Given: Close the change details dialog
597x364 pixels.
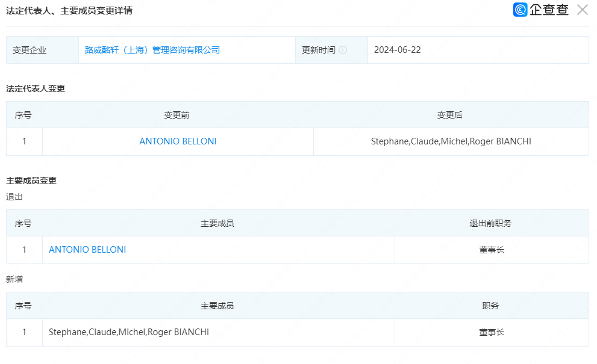Looking at the screenshot, I should pos(582,10).
